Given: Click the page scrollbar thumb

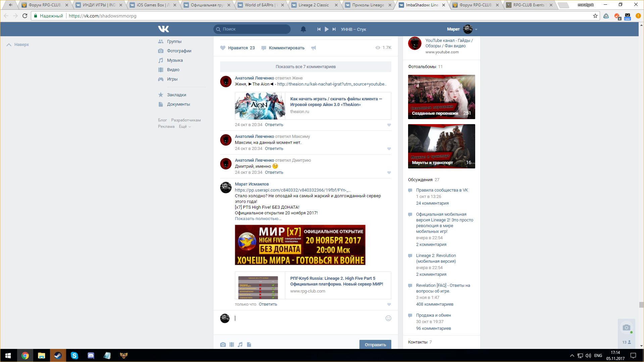Looking at the screenshot, I should (x=641, y=305).
